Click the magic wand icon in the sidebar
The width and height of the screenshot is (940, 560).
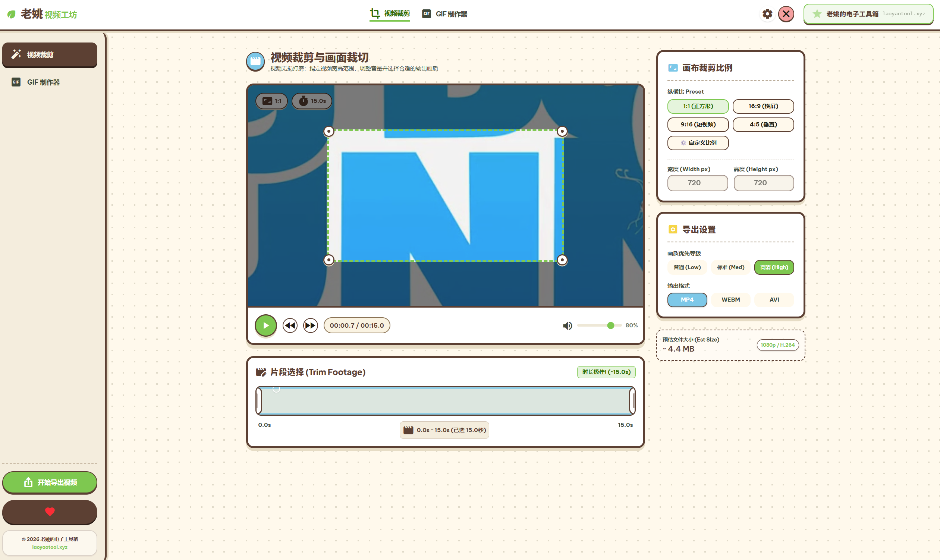(x=16, y=54)
